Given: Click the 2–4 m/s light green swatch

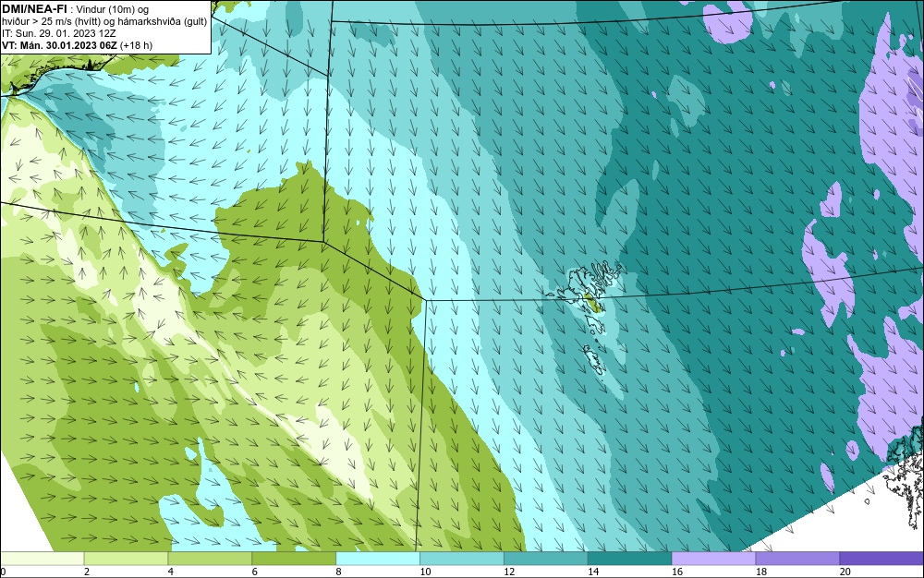Looking at the screenshot, I should tap(126, 558).
